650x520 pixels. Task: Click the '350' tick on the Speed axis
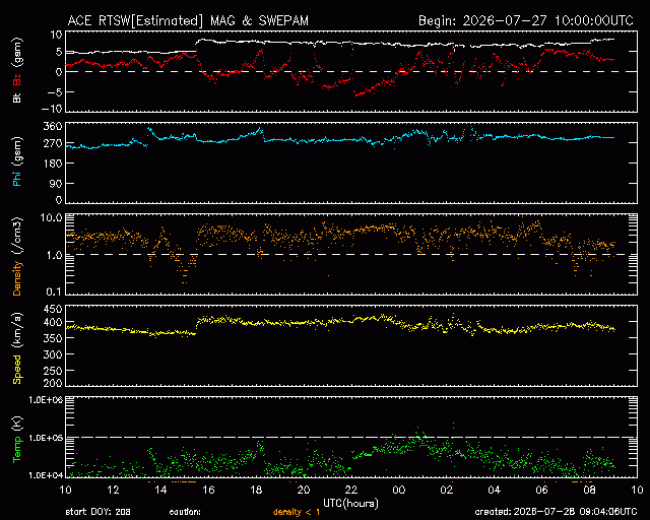tap(53, 338)
